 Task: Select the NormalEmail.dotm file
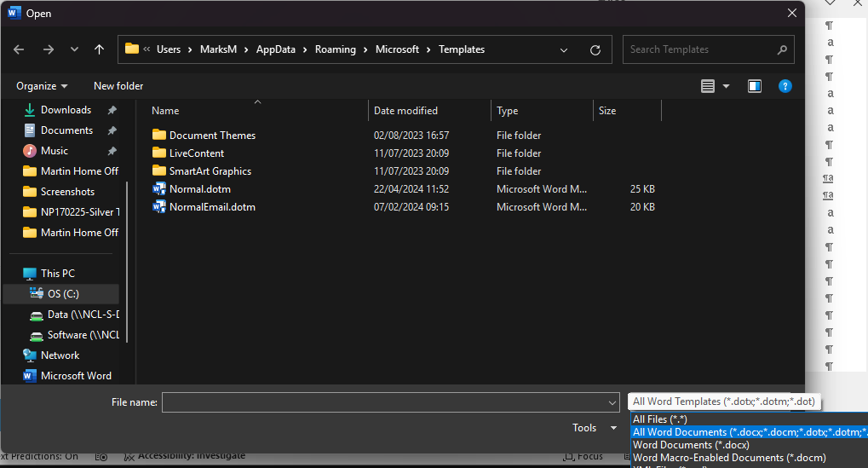click(212, 206)
